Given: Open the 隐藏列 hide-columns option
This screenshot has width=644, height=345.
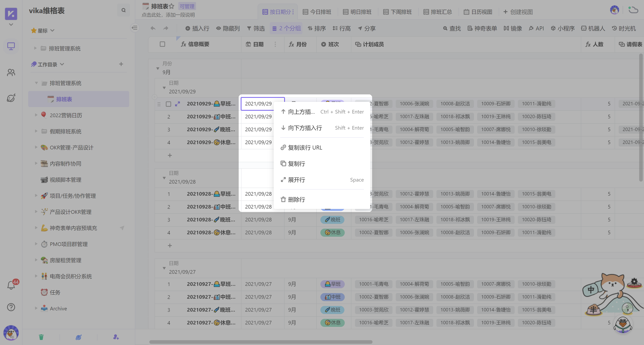Looking at the screenshot, I should pos(228,28).
